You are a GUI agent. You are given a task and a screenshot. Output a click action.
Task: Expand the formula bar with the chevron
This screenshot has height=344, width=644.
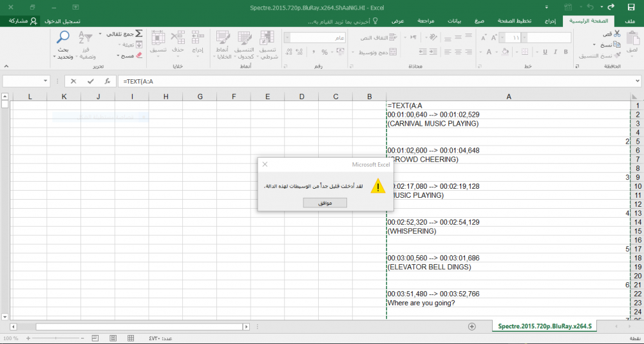pyautogui.click(x=637, y=81)
